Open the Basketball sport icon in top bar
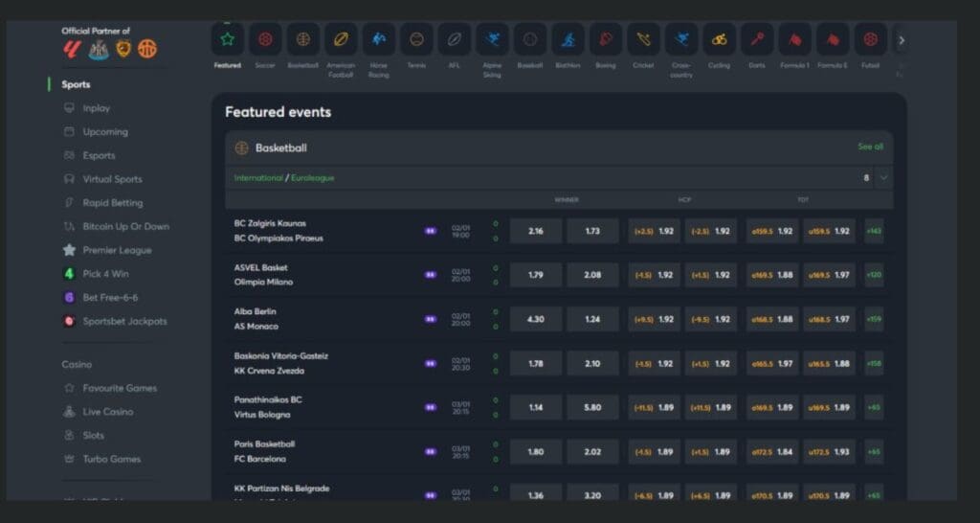The image size is (980, 523). [x=303, y=39]
